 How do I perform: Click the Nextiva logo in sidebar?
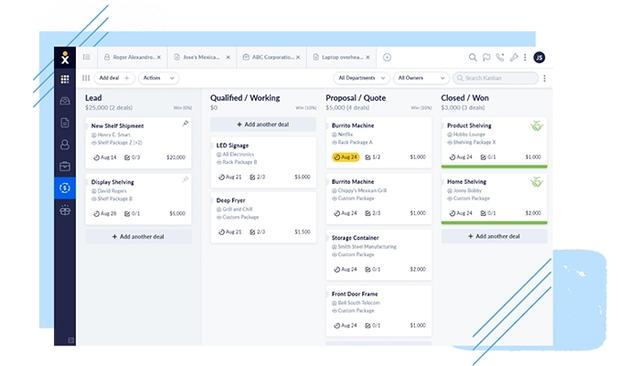65,58
